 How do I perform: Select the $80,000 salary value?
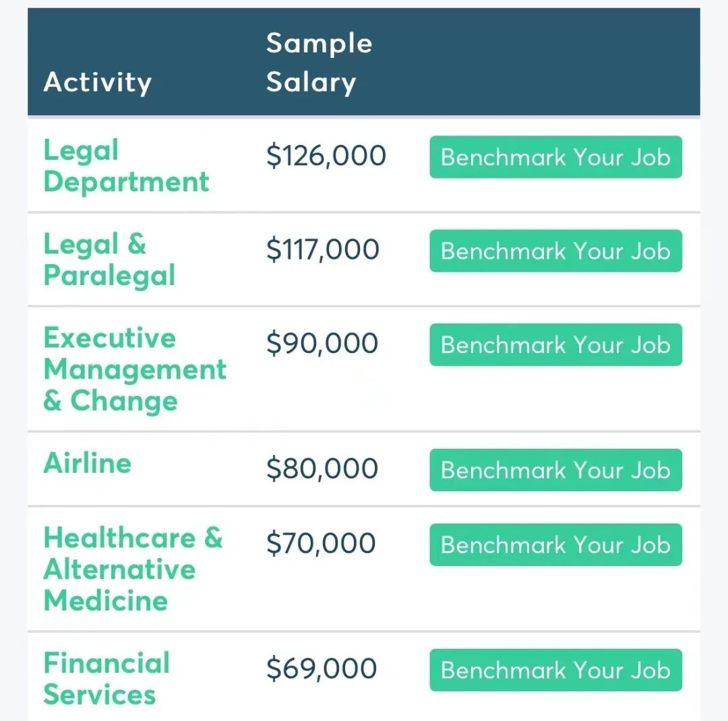322,468
